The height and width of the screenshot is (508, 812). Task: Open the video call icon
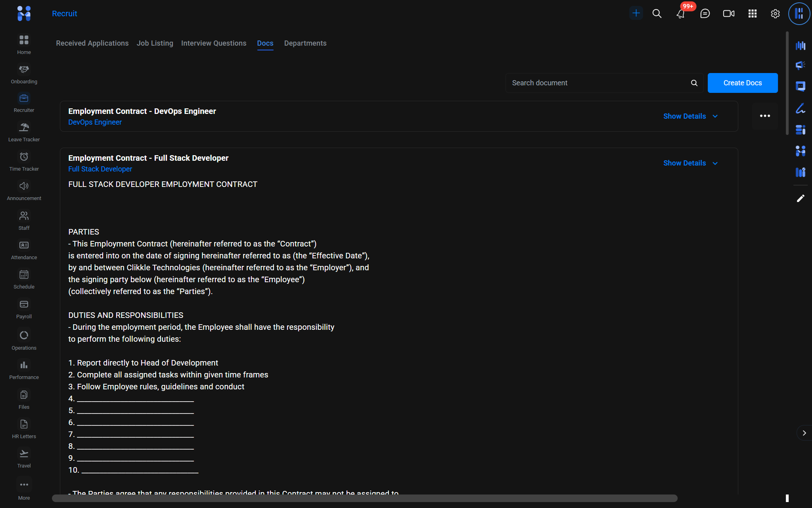tap(728, 14)
